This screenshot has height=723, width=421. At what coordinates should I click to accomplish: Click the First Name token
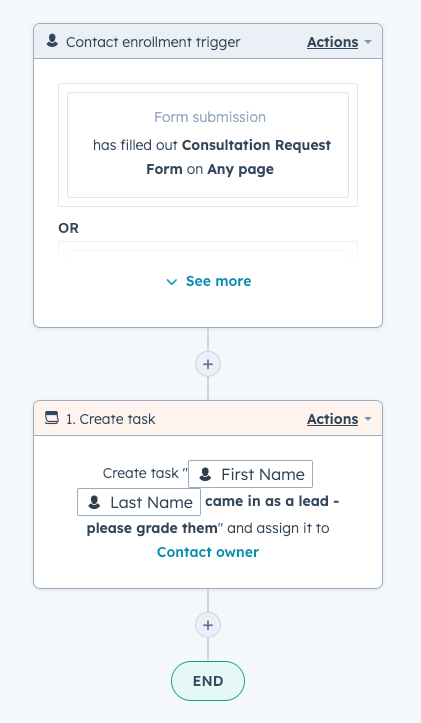click(250, 474)
